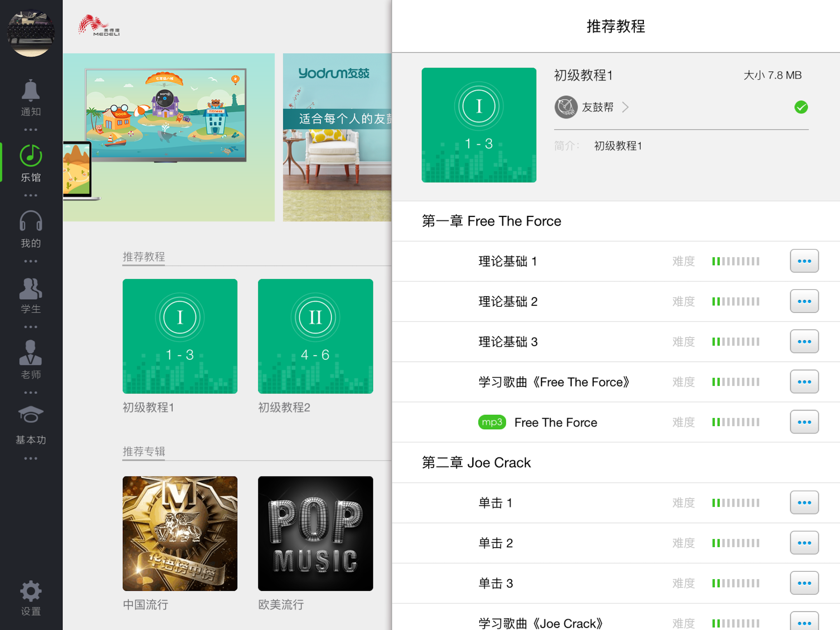This screenshot has height=630, width=840.
Task: Open 初级教程2 course thumbnail
Action: click(x=315, y=336)
